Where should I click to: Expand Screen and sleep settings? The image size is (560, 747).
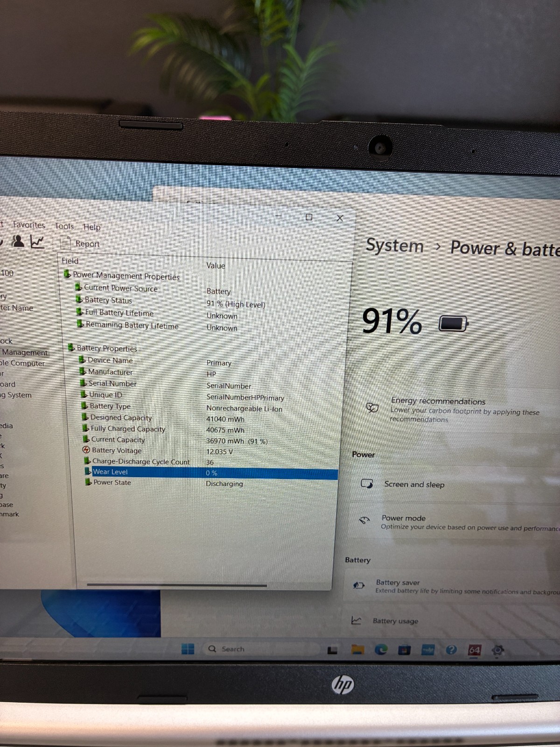tap(455, 484)
